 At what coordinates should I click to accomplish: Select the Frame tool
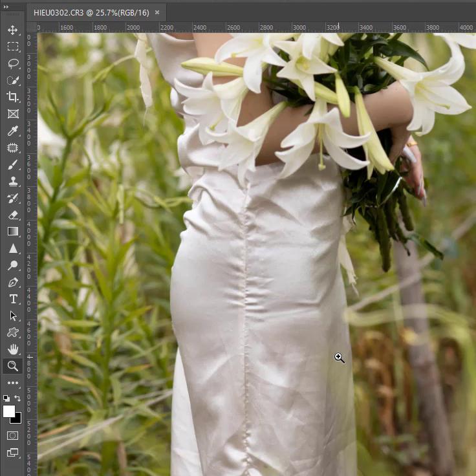pyautogui.click(x=12, y=114)
